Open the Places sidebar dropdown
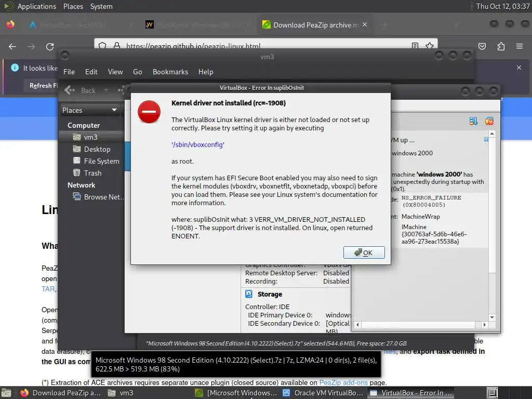Image resolution: width=532 pixels, height=399 pixels. (89, 110)
